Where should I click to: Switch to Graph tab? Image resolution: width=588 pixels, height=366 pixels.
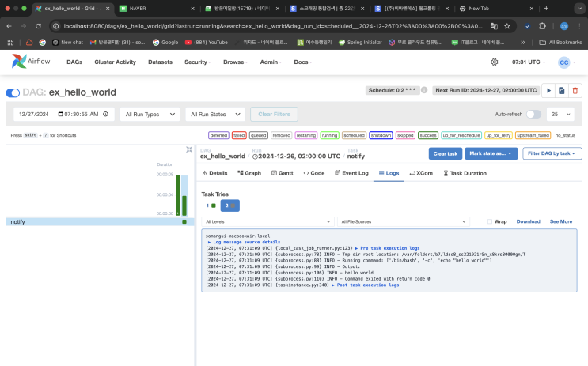click(x=249, y=173)
